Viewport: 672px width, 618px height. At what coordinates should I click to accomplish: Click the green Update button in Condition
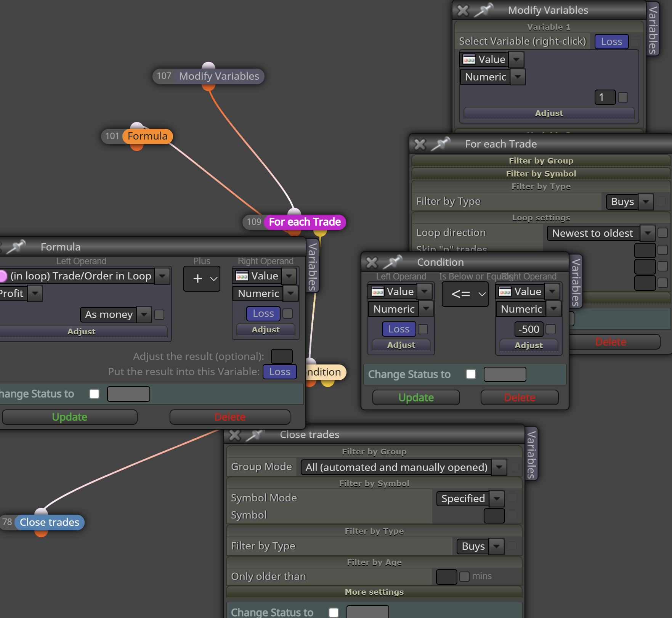pyautogui.click(x=416, y=398)
